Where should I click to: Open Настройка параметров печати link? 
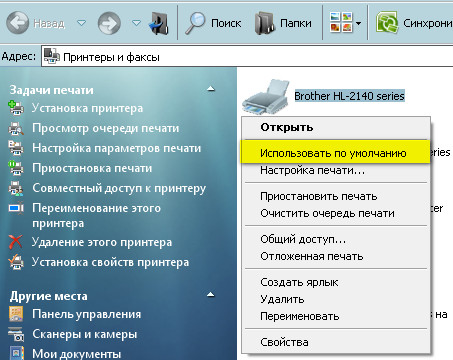point(117,148)
